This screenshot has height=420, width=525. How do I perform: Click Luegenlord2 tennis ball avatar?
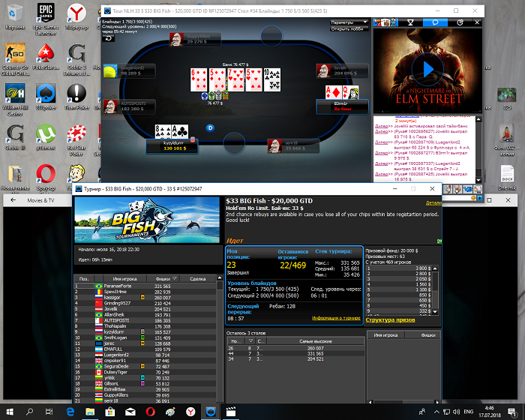[x=110, y=71]
